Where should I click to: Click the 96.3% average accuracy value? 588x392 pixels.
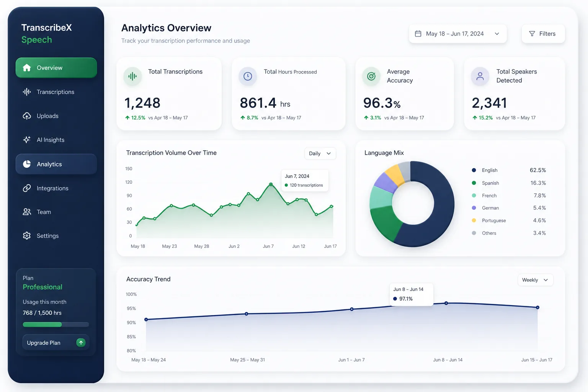382,103
